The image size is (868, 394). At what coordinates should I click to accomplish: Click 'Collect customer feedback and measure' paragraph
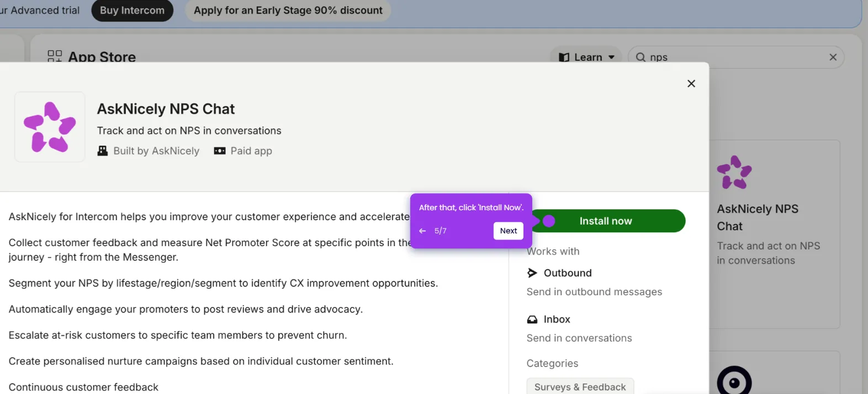click(x=210, y=249)
